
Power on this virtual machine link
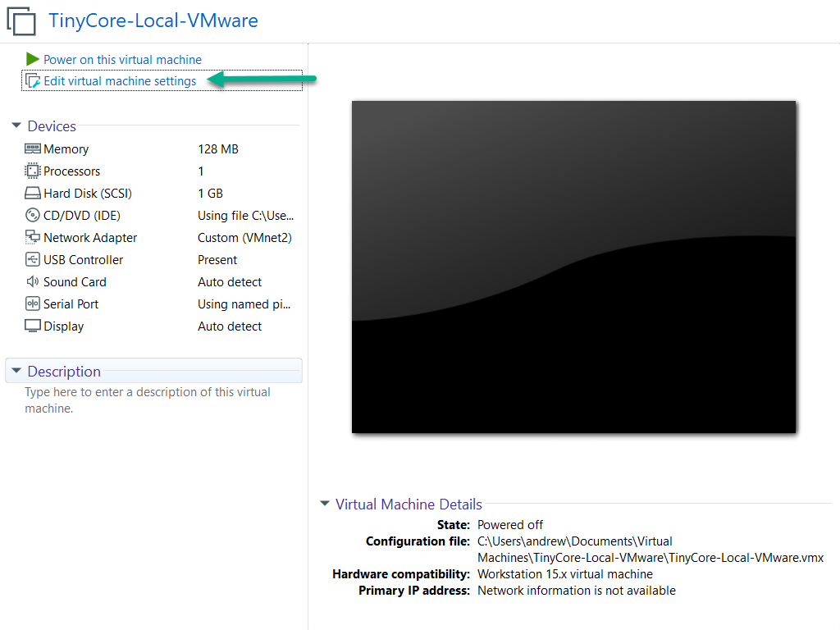pos(123,59)
